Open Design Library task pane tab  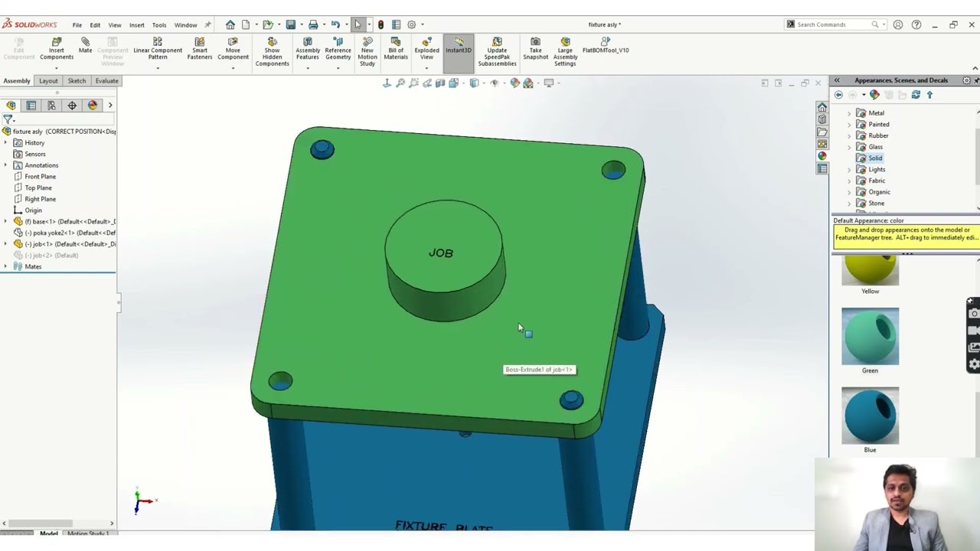coord(822,119)
